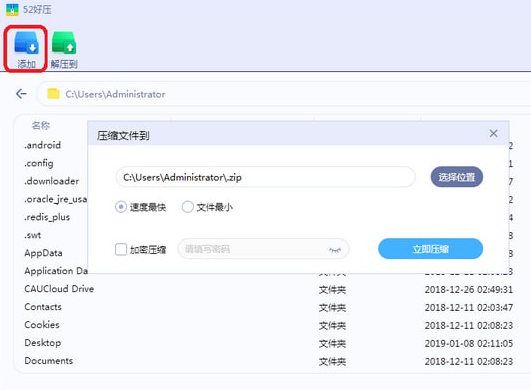
Task: Toggle password visibility eye icon
Action: [335, 250]
